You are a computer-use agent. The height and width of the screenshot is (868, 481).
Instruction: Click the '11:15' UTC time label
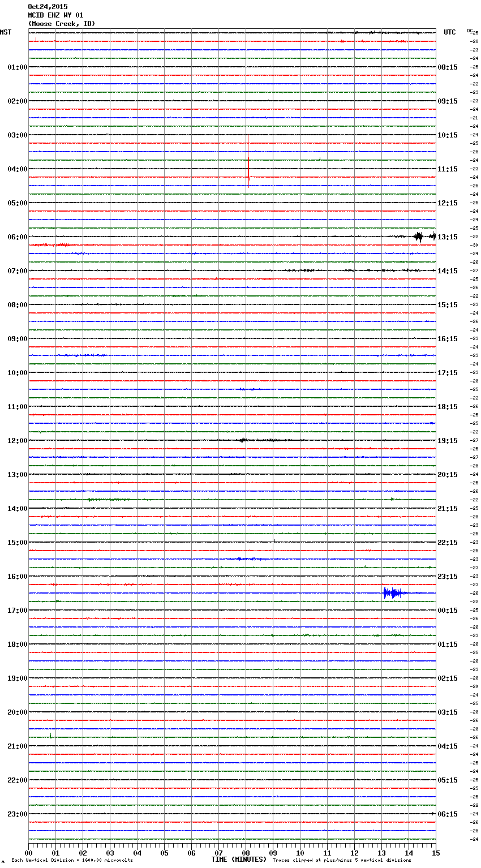(x=448, y=169)
